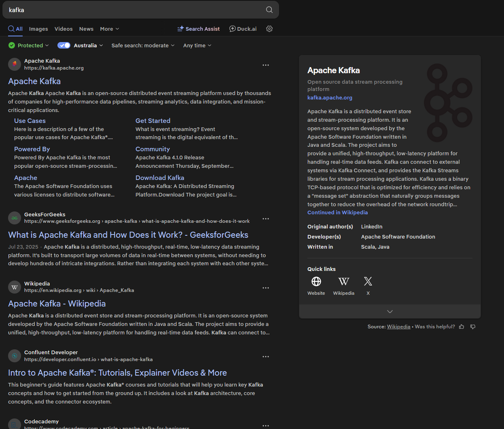Open the More search types dropdown
Screen dimensions: 504x429
[x=110, y=29]
